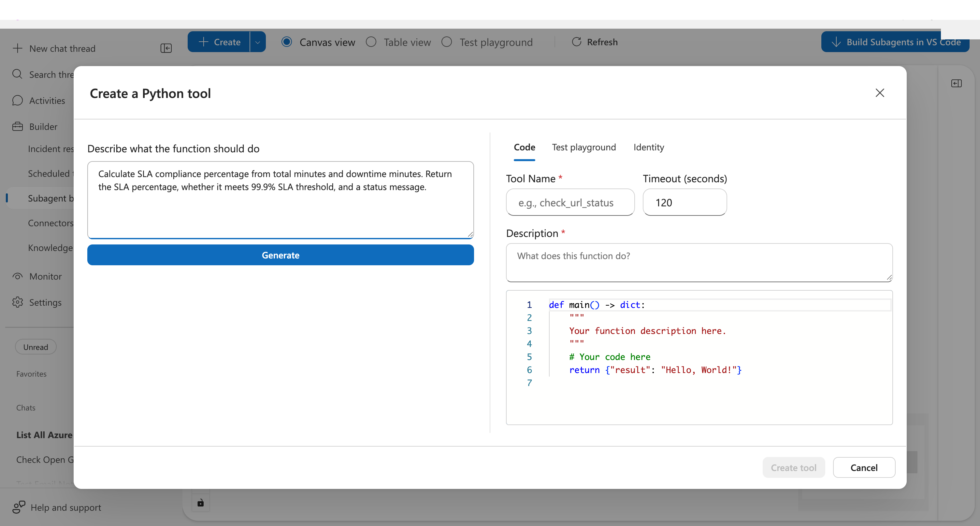This screenshot has height=526, width=980.
Task: Click the Create tool button
Action: pyautogui.click(x=794, y=467)
